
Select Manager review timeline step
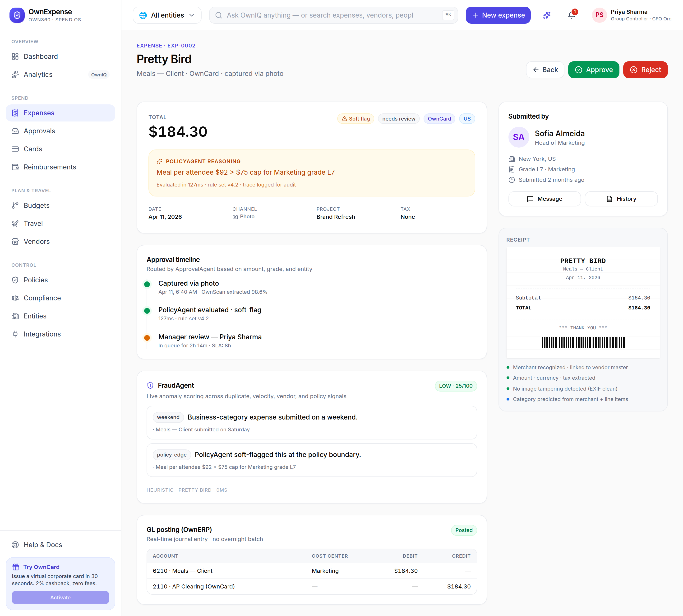point(210,341)
